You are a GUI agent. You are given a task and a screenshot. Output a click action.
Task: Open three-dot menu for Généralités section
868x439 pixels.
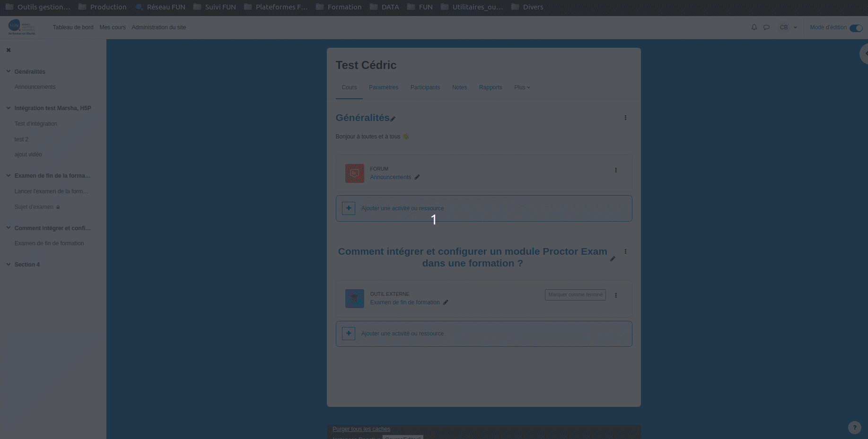pos(625,118)
